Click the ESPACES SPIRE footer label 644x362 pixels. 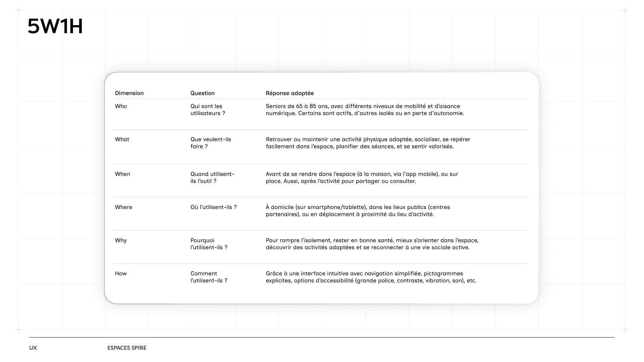point(127,348)
